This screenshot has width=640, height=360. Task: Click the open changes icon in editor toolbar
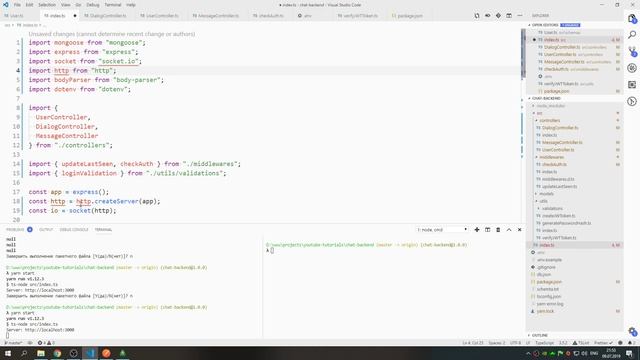pos(477,16)
